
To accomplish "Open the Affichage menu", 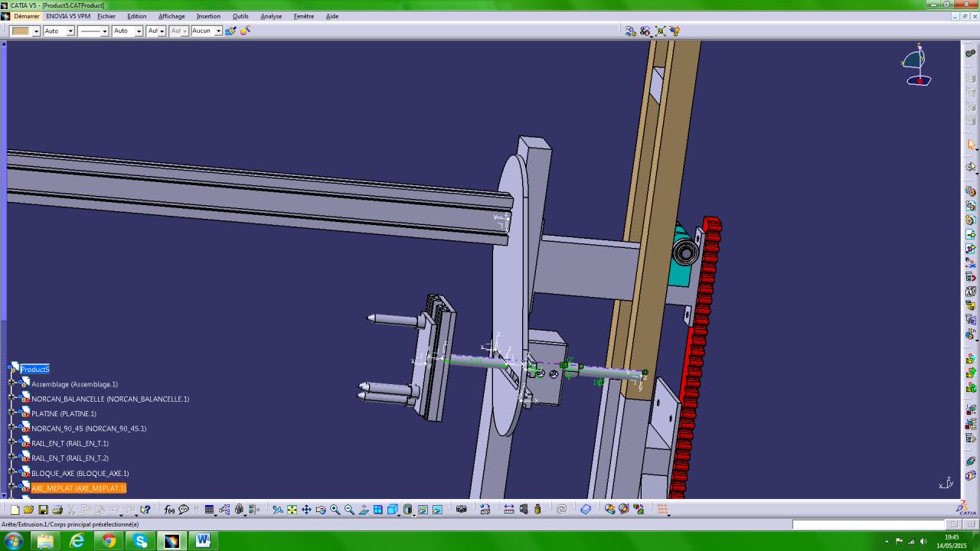I will pos(171,16).
